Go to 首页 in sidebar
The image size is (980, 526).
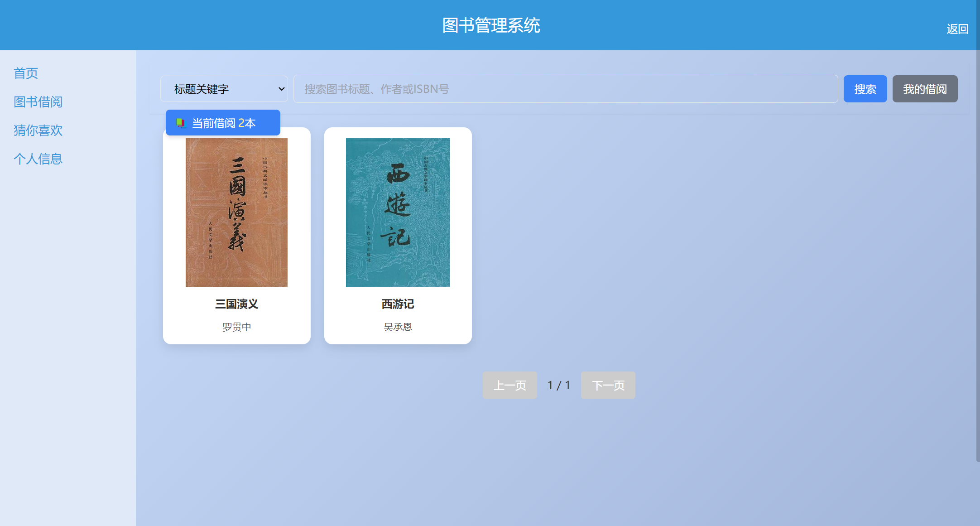[26, 73]
